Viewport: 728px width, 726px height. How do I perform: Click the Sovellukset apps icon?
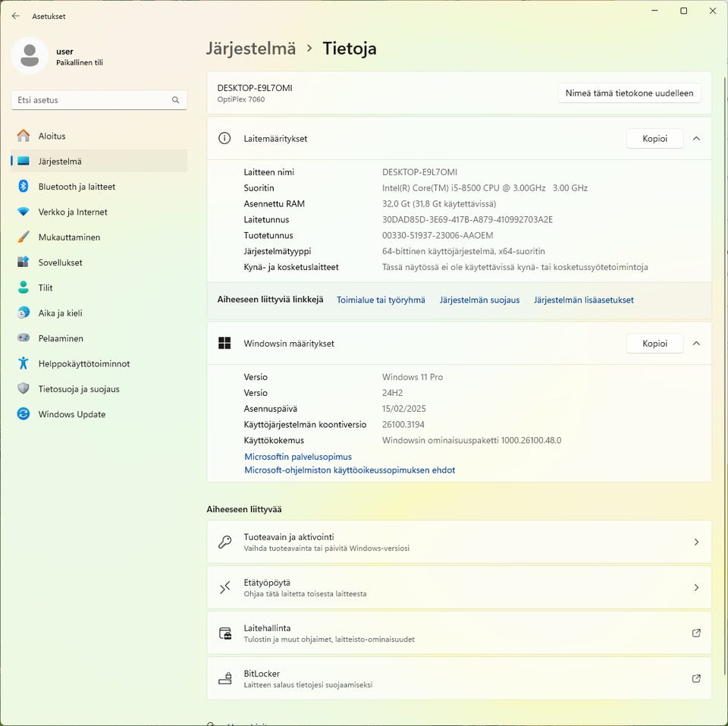tap(24, 262)
